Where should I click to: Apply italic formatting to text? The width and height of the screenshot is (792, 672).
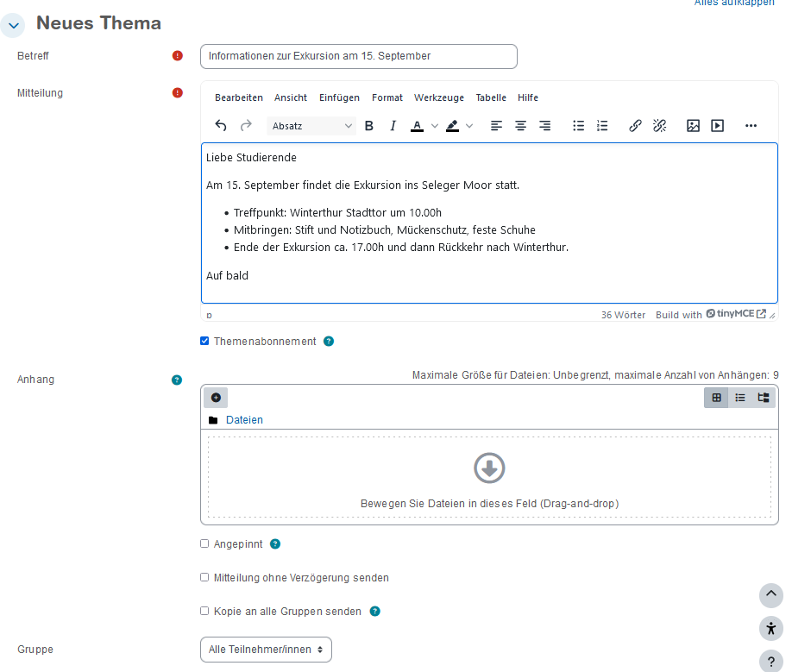pyautogui.click(x=393, y=126)
